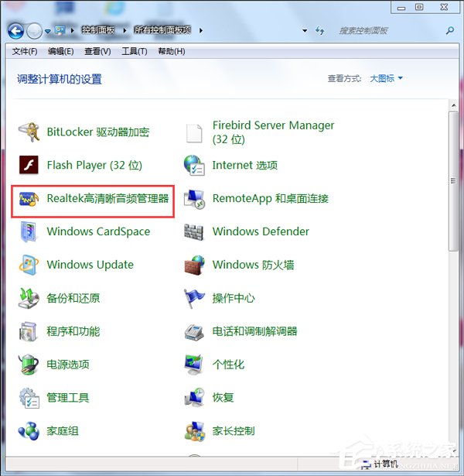Click the Windows Defender wall icon
The width and height of the screenshot is (464, 476).
[194, 232]
